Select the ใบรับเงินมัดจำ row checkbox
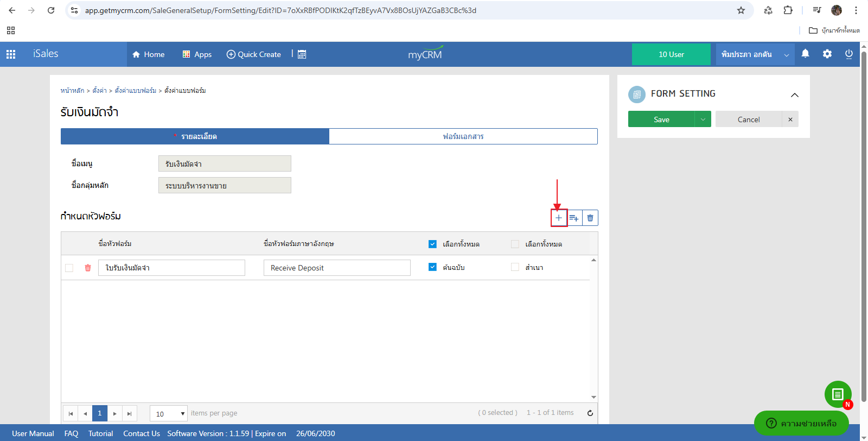The image size is (868, 441). point(69,268)
